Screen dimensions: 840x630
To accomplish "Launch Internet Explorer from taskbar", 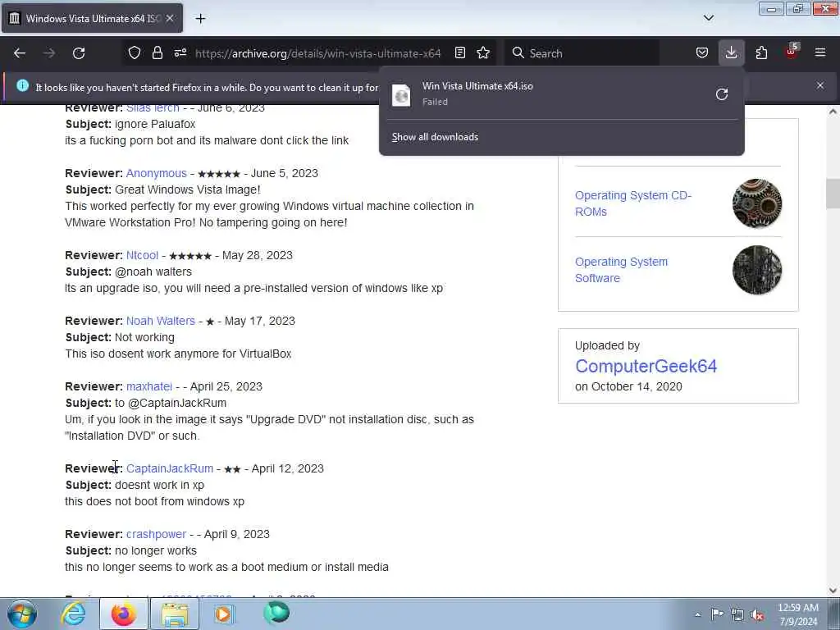I will [x=73, y=614].
